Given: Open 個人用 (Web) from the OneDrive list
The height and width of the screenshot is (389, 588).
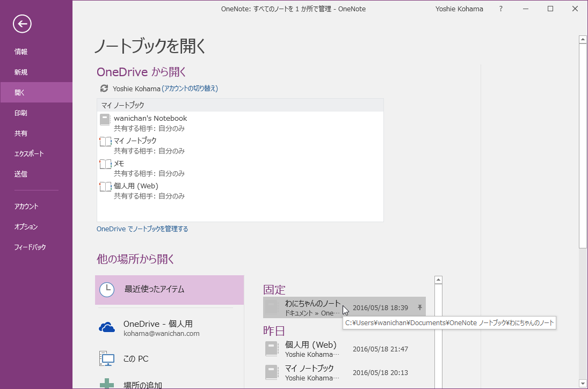Looking at the screenshot, I should click(240, 190).
